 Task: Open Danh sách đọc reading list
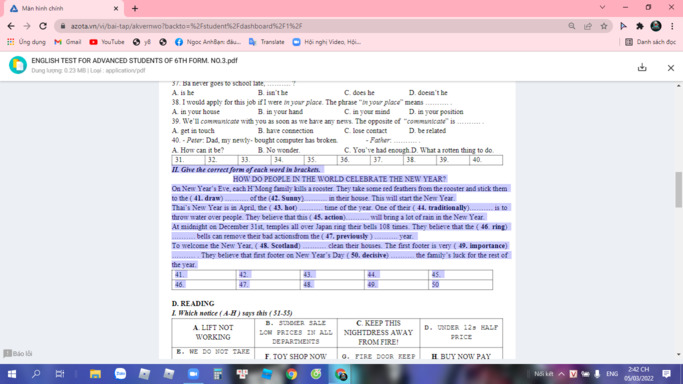[650, 42]
